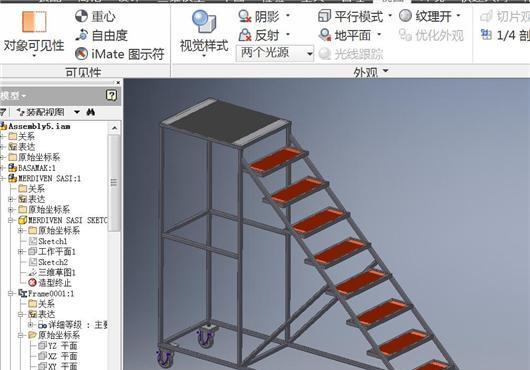Viewport: 530px width, 370px height.
Task: Open the 阴影 dropdown arrow
Action: pos(288,16)
